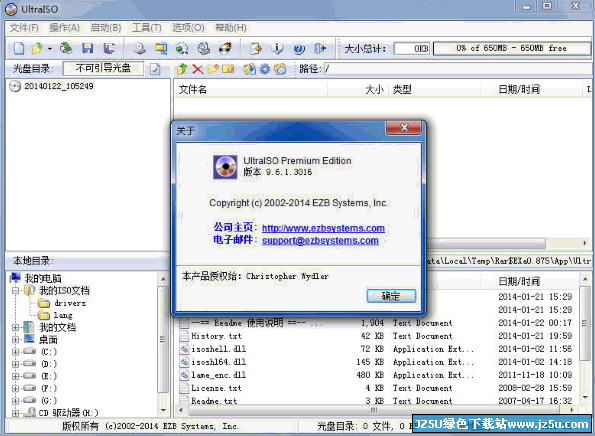Expand the CD 驱动器 (H:) node

click(x=15, y=412)
